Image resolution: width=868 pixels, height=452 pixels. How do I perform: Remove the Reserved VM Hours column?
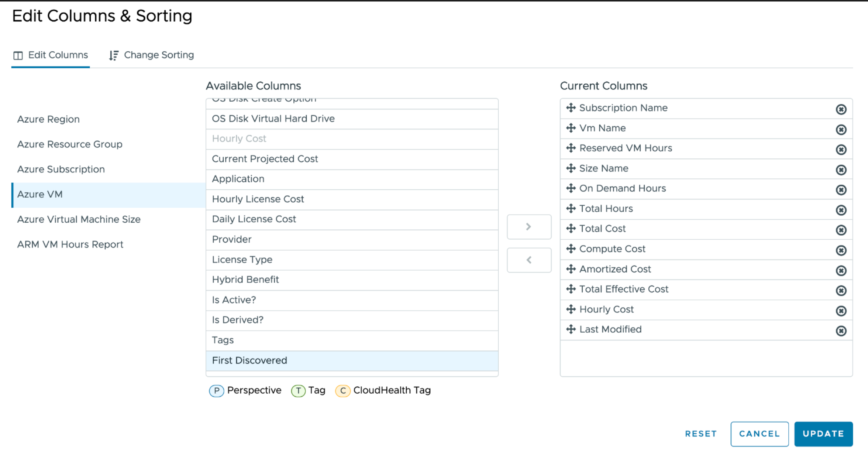click(841, 150)
